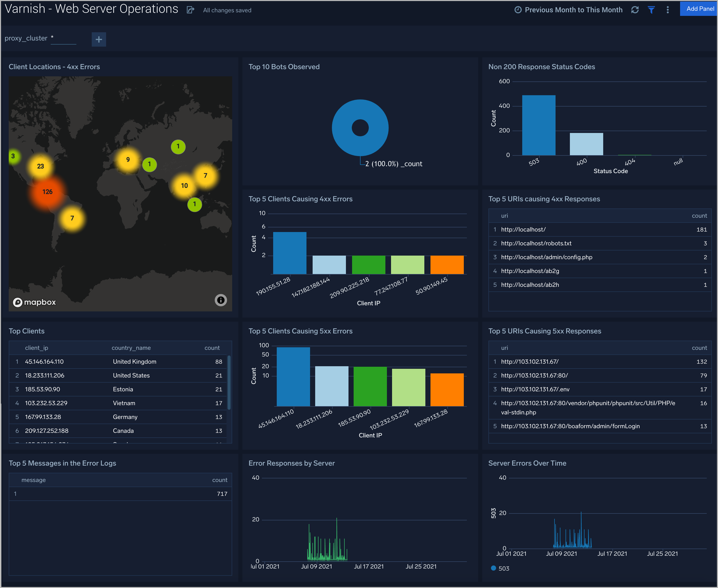Click the add new tab plus icon
718x588 pixels.
99,39
